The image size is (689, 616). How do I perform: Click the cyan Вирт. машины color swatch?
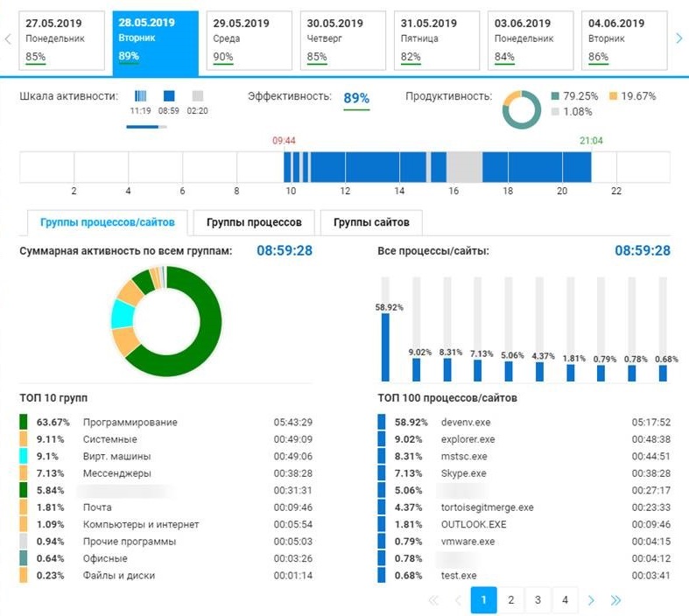click(x=25, y=457)
